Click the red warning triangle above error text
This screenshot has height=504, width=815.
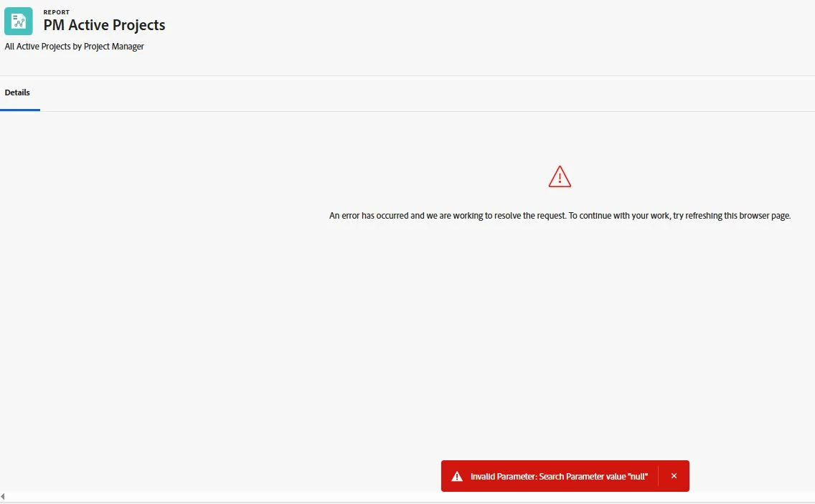click(560, 176)
